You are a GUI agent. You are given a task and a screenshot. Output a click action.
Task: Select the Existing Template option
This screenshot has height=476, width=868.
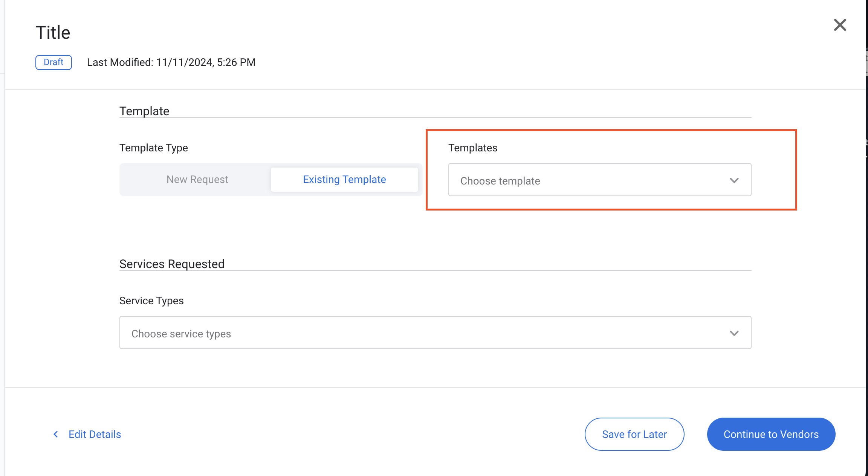(x=344, y=180)
